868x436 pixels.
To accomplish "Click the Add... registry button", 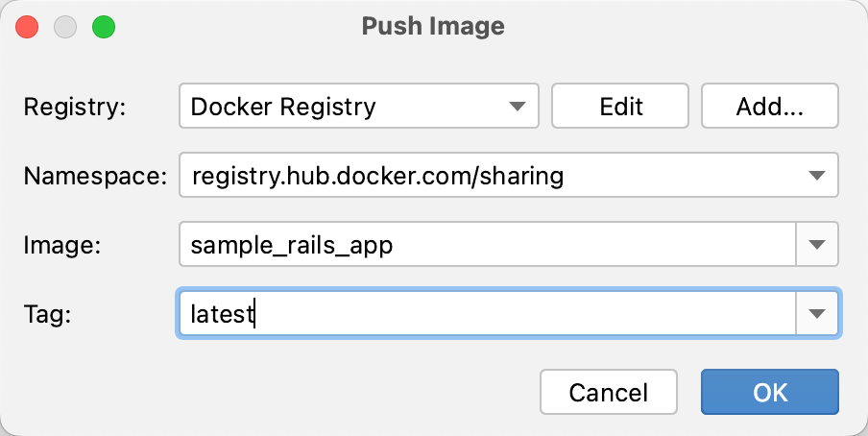I will pos(769,106).
